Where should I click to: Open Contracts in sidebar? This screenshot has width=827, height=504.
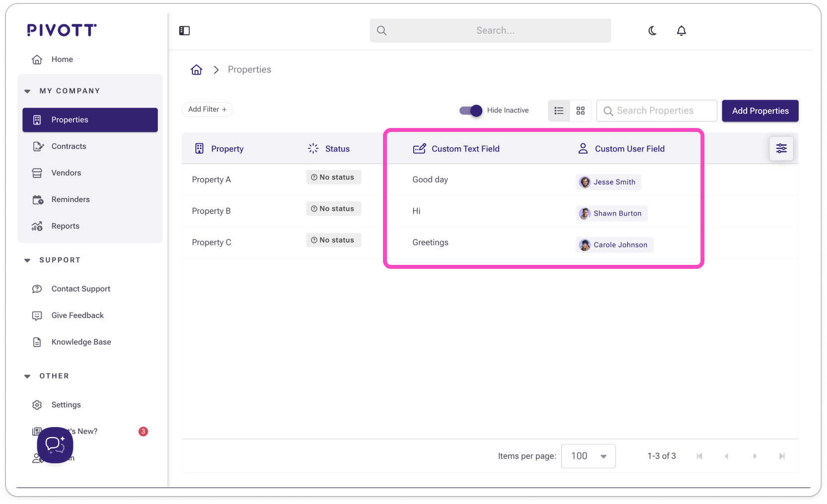click(90, 146)
